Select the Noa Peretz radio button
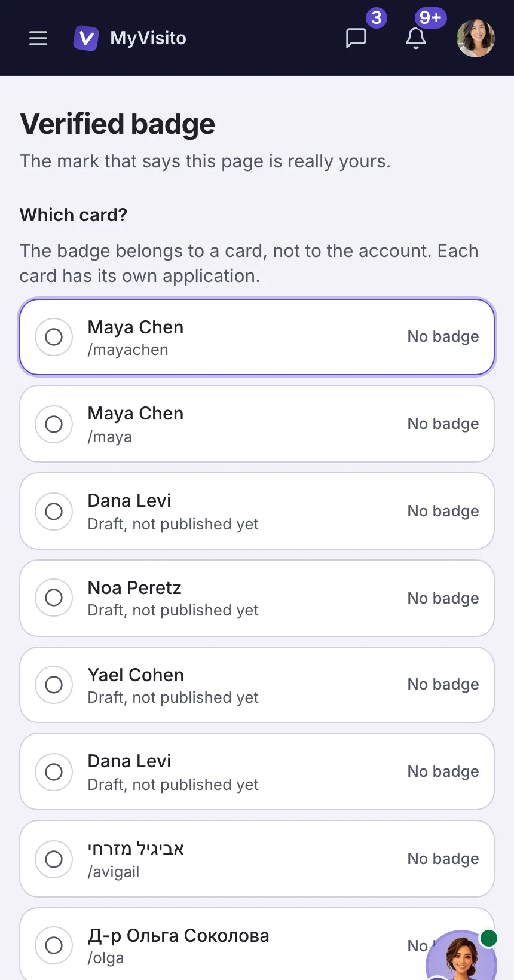 click(54, 598)
